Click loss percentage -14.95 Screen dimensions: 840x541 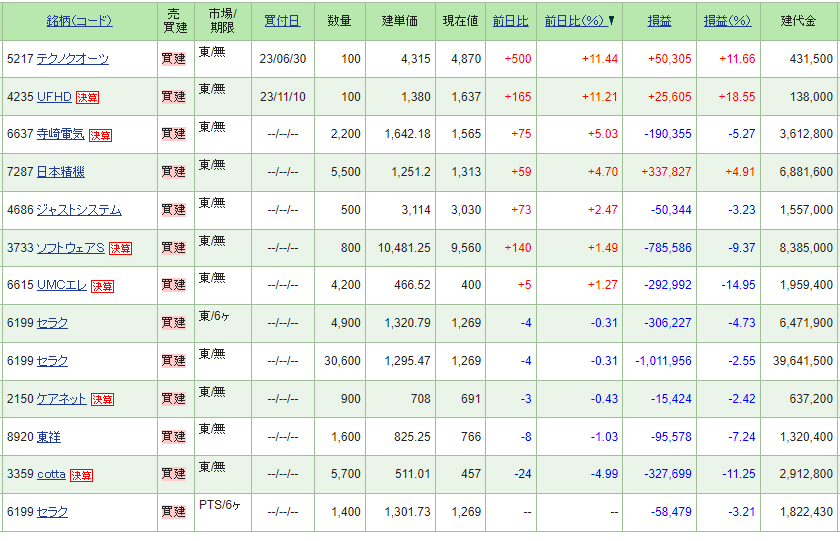pyautogui.click(x=738, y=285)
